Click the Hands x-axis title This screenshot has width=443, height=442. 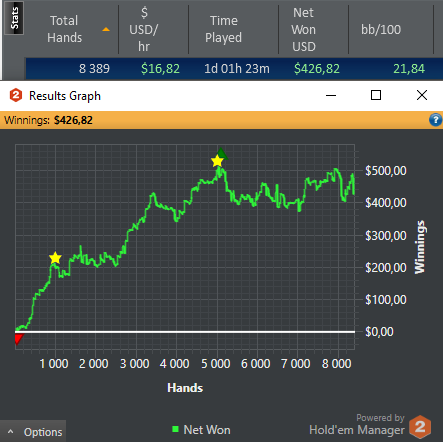coord(185,388)
